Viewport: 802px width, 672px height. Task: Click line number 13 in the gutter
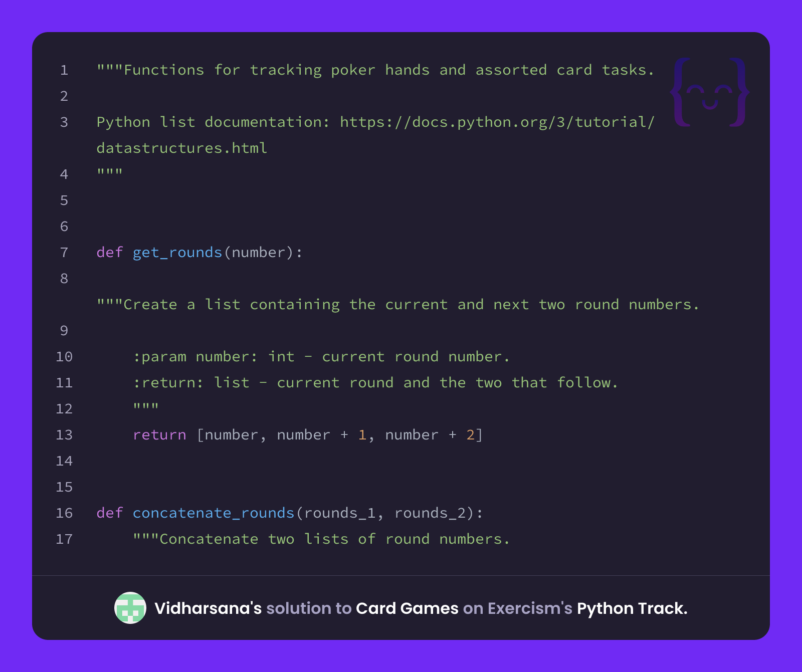coord(64,435)
